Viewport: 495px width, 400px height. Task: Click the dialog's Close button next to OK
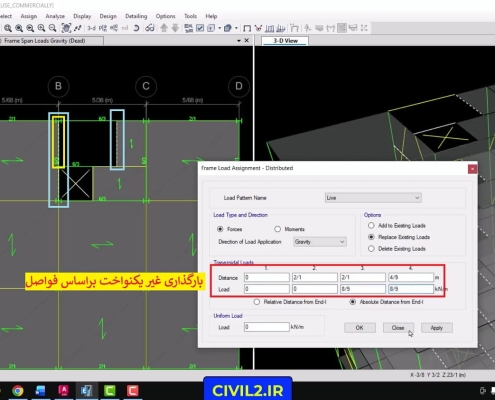point(398,328)
